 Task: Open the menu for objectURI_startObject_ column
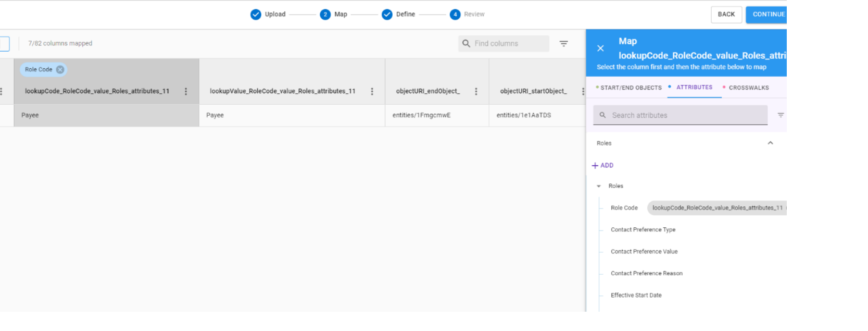(583, 91)
